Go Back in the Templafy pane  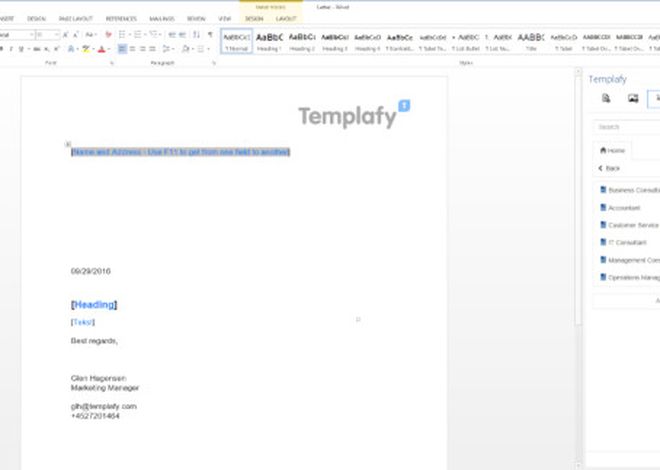609,168
